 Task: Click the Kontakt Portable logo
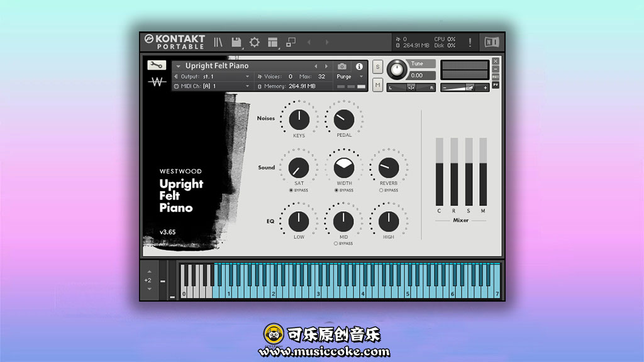[175, 42]
